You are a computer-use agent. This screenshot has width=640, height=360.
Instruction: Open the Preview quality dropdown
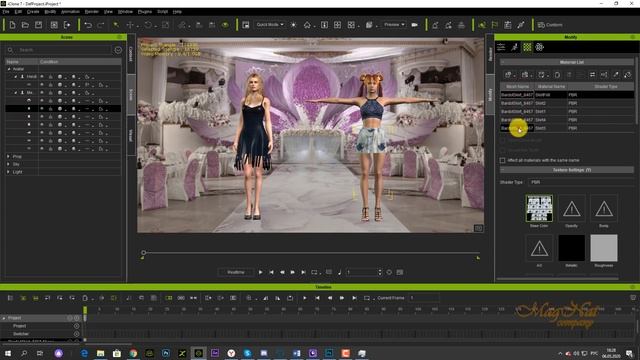pyautogui.click(x=394, y=25)
